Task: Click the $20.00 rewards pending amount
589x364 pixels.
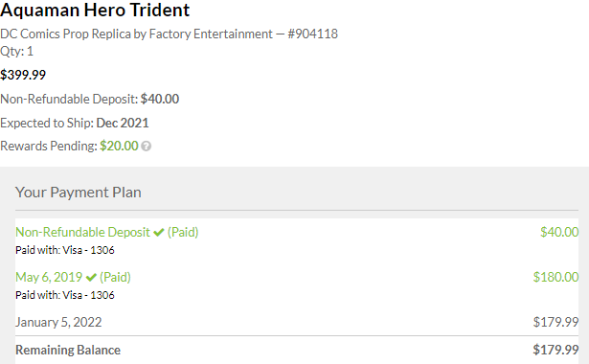Action: (x=119, y=146)
